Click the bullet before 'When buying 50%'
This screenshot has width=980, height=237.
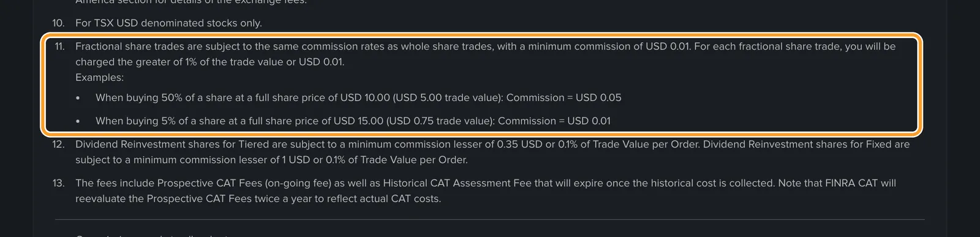78,98
